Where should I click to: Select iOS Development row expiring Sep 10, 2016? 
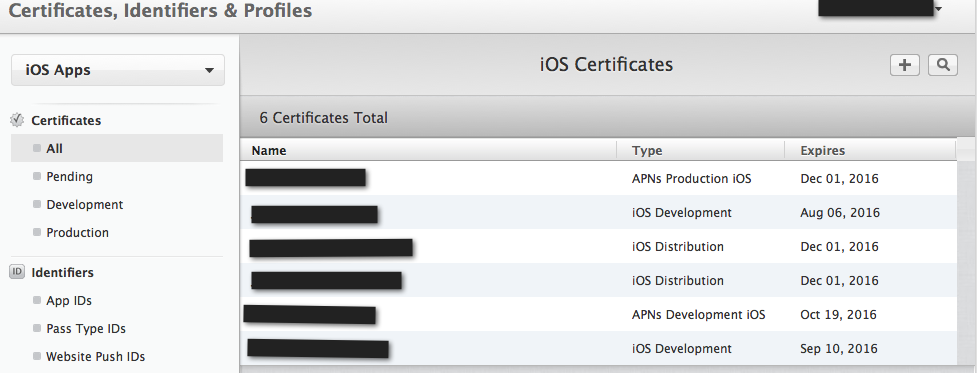tap(599, 348)
